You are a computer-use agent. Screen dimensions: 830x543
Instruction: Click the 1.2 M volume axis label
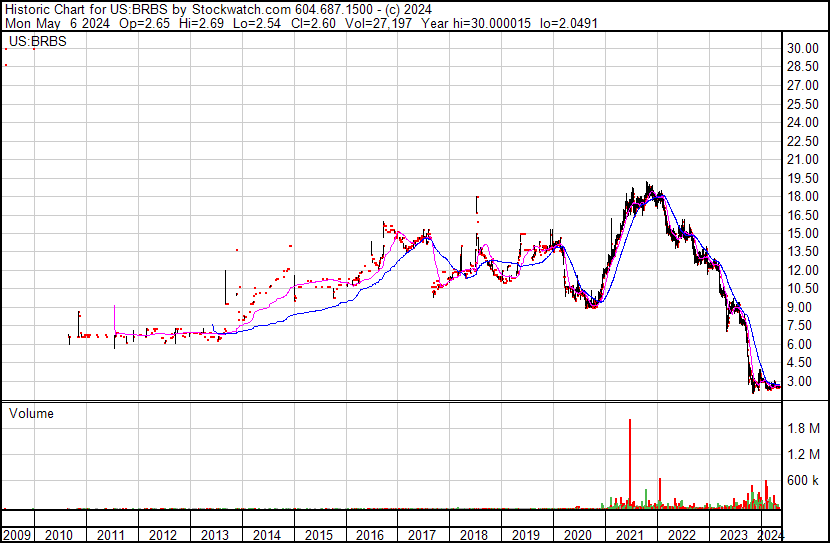pyautogui.click(x=804, y=454)
